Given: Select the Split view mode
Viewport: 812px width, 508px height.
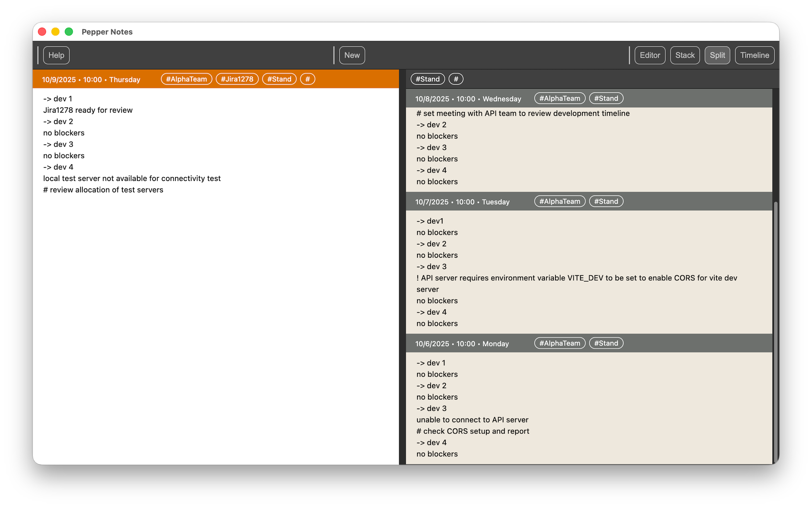Looking at the screenshot, I should [717, 55].
